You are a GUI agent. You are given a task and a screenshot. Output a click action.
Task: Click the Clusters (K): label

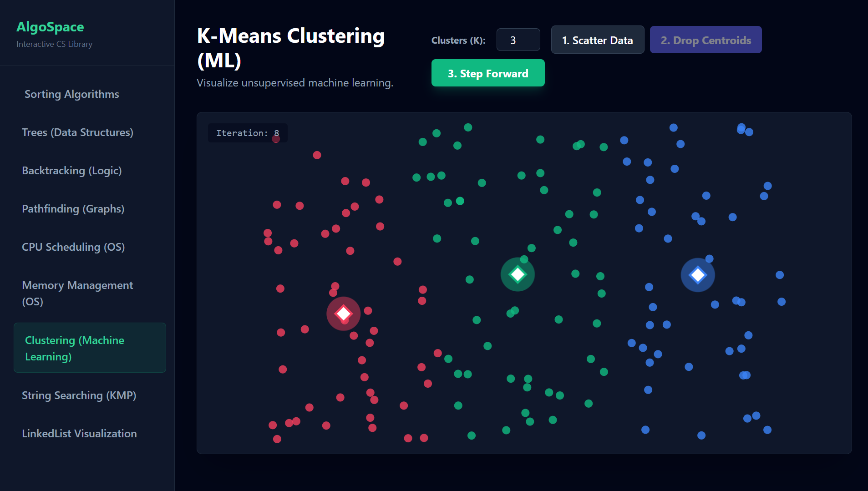[x=458, y=40]
